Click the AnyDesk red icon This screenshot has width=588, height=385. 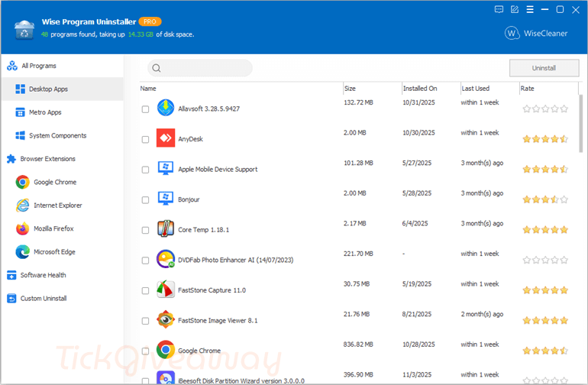(166, 138)
